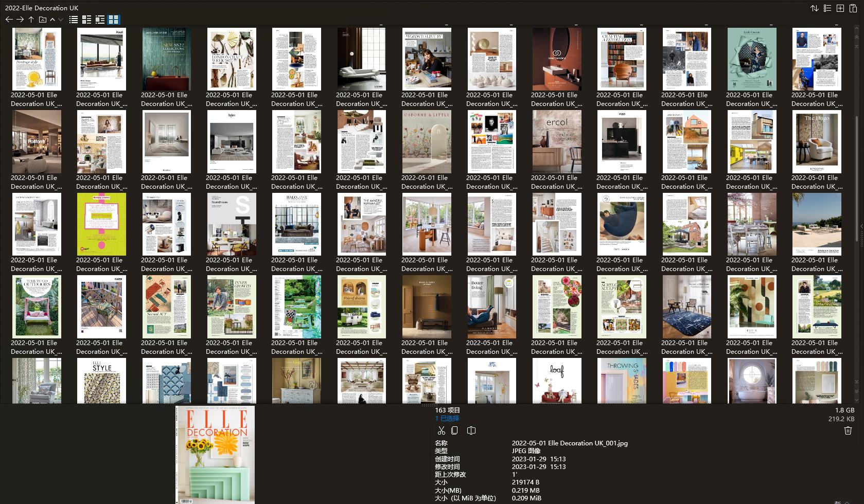This screenshot has height=504, width=864.
Task: Cut the selected file with the scissors icon
Action: [441, 430]
